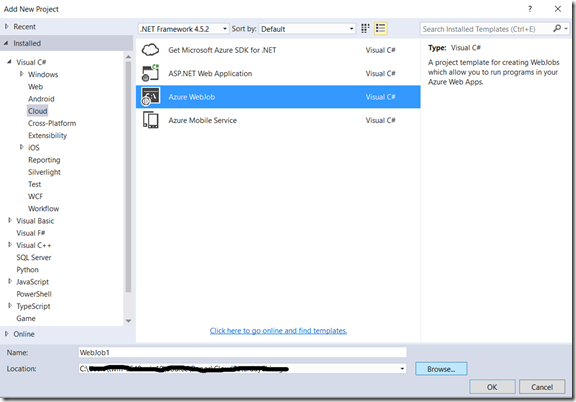Select the Cloud category
576x402 pixels.
[37, 111]
